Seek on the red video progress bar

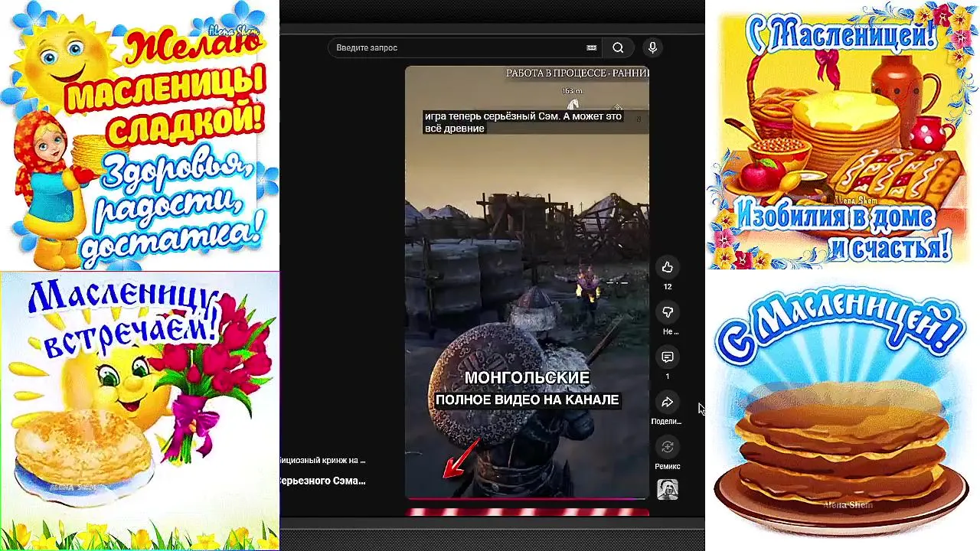click(x=527, y=498)
